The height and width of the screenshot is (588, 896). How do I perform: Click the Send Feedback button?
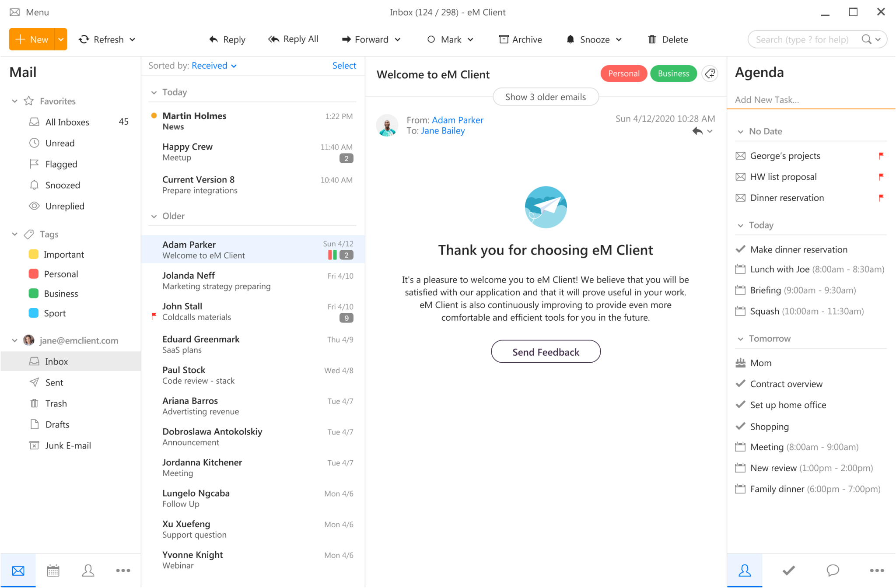[546, 351]
